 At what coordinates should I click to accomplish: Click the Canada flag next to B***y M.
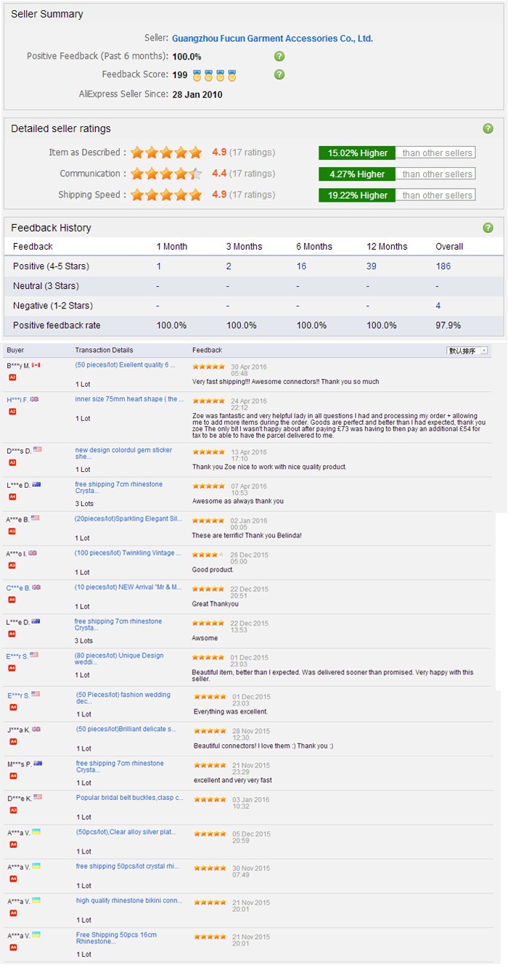(36, 365)
